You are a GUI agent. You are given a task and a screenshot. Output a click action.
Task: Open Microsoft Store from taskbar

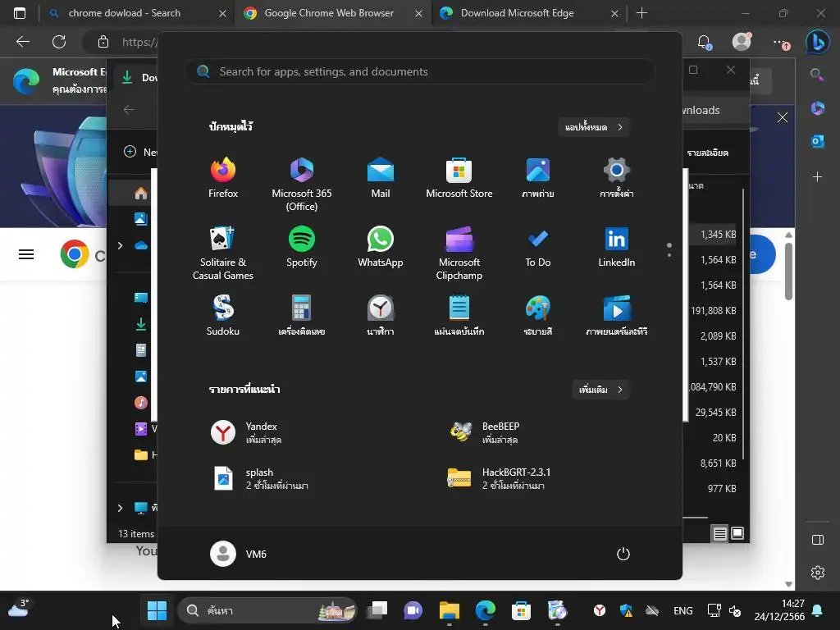tap(521, 610)
